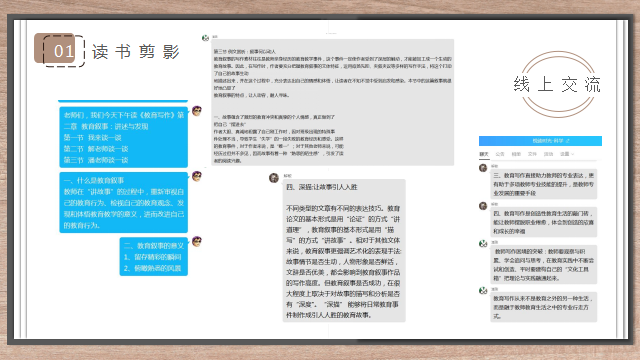Click the avatar beside the 四、深描 message
Image resolution: width=640 pixels, height=360 pixels.
[274, 178]
